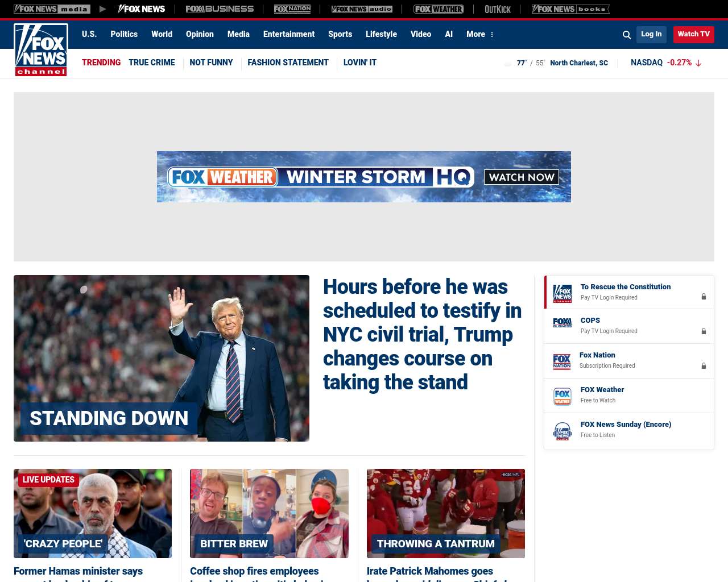
Task: Open the COPS program title
Action: coord(590,321)
